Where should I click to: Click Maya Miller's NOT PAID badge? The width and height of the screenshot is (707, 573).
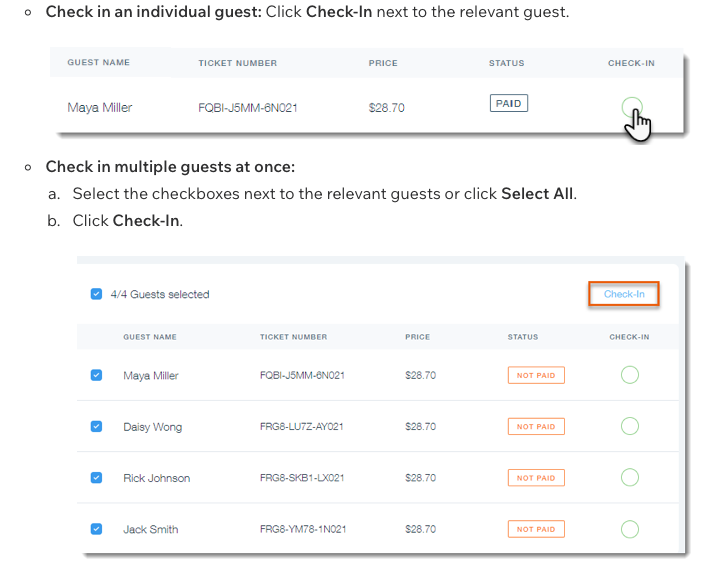(x=536, y=375)
